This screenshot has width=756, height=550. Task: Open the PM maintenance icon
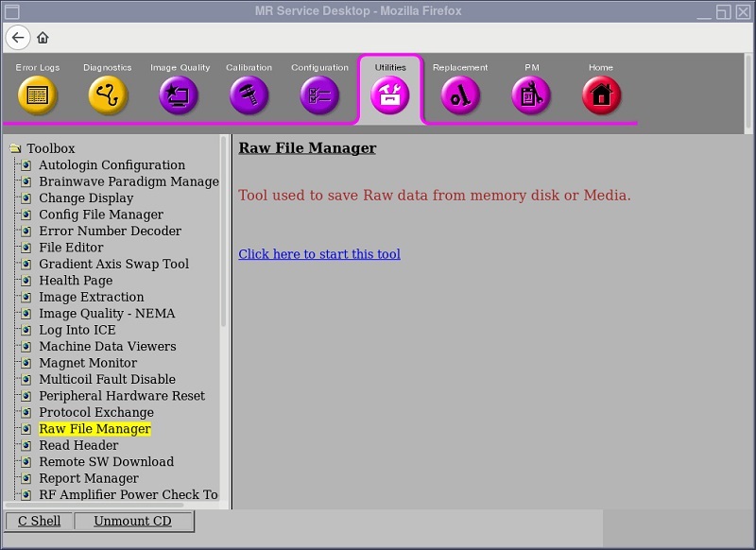[x=531, y=95]
